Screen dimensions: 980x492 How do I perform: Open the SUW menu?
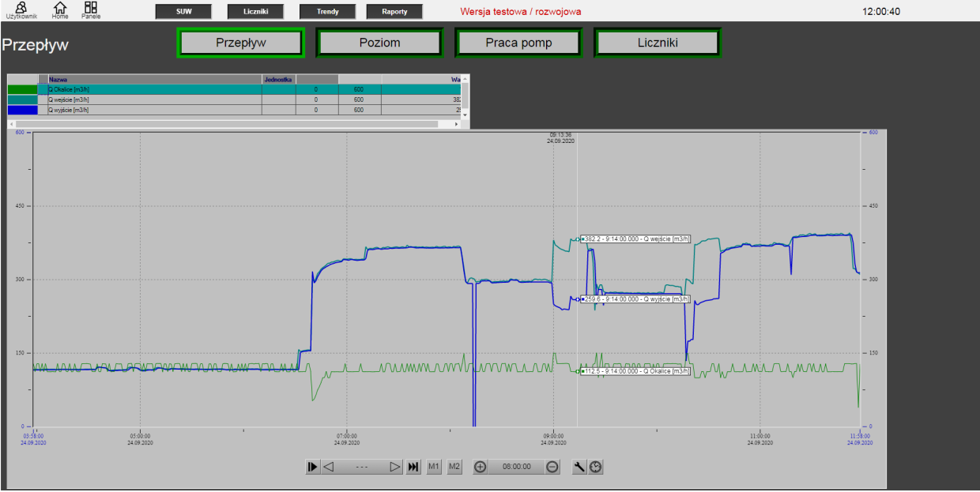(x=183, y=12)
